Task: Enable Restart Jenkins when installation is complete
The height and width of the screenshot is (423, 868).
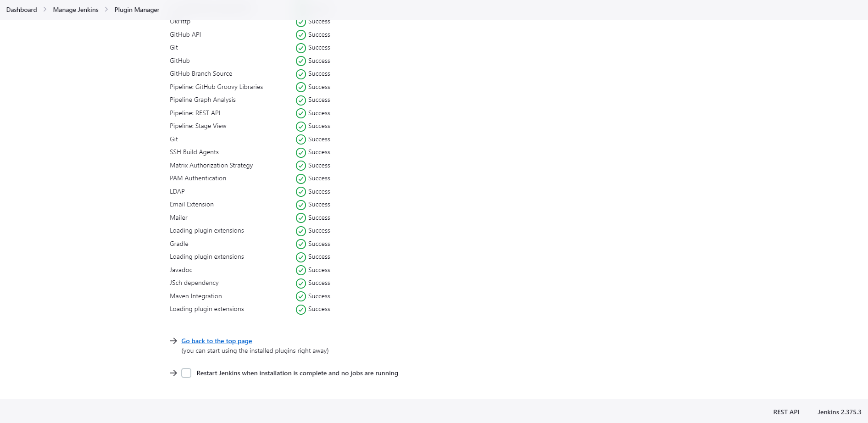Action: pyautogui.click(x=186, y=373)
